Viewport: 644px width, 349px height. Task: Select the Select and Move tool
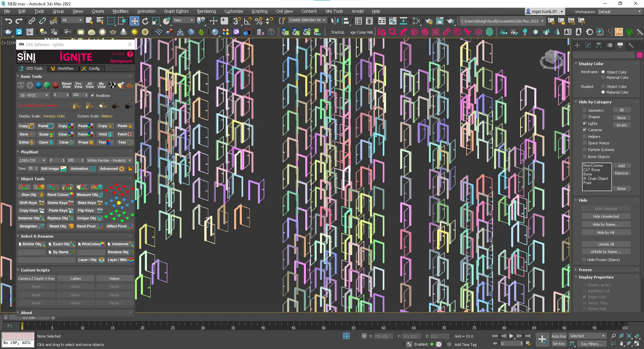tap(134, 21)
